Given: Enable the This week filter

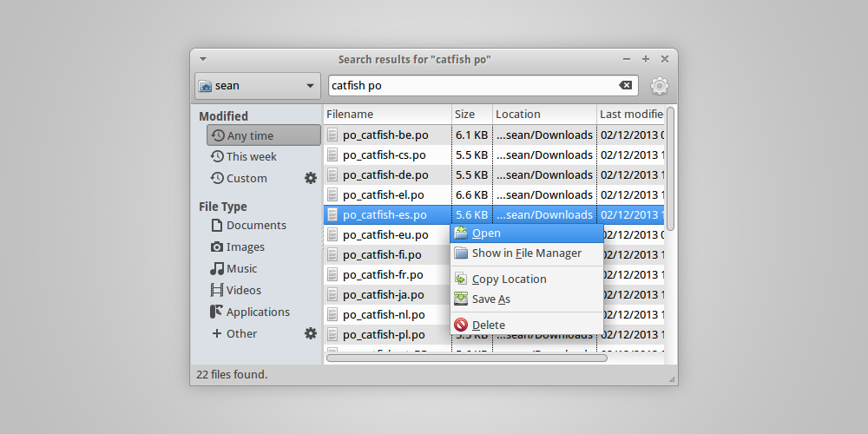Looking at the screenshot, I should (x=251, y=157).
